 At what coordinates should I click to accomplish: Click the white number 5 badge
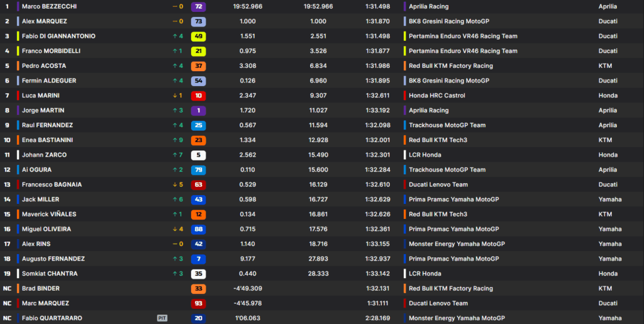198,155
